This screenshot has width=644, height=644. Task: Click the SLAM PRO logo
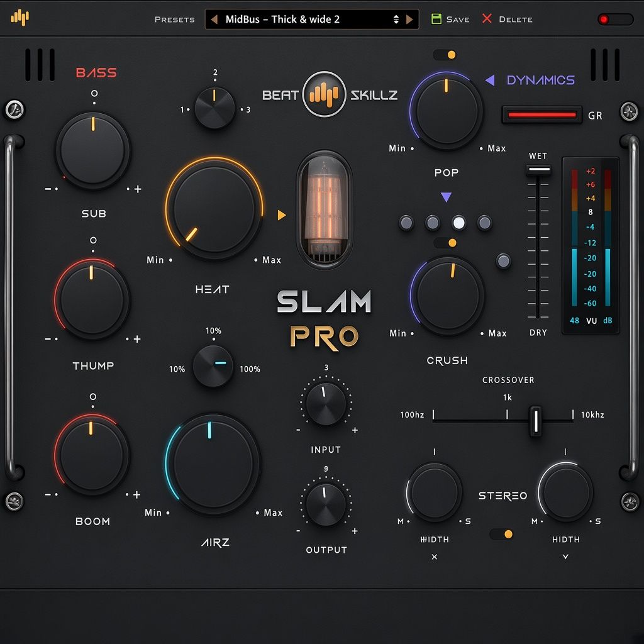pos(324,320)
